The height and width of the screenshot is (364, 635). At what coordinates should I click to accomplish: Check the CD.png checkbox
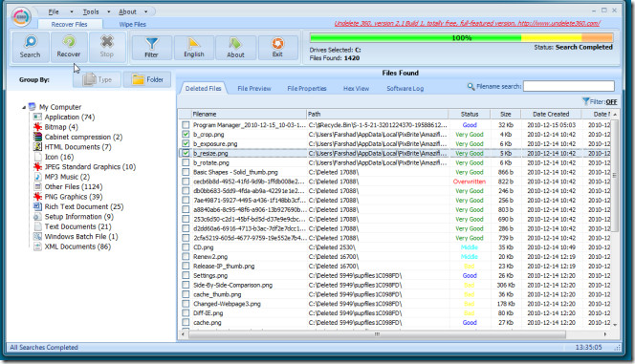click(x=186, y=247)
